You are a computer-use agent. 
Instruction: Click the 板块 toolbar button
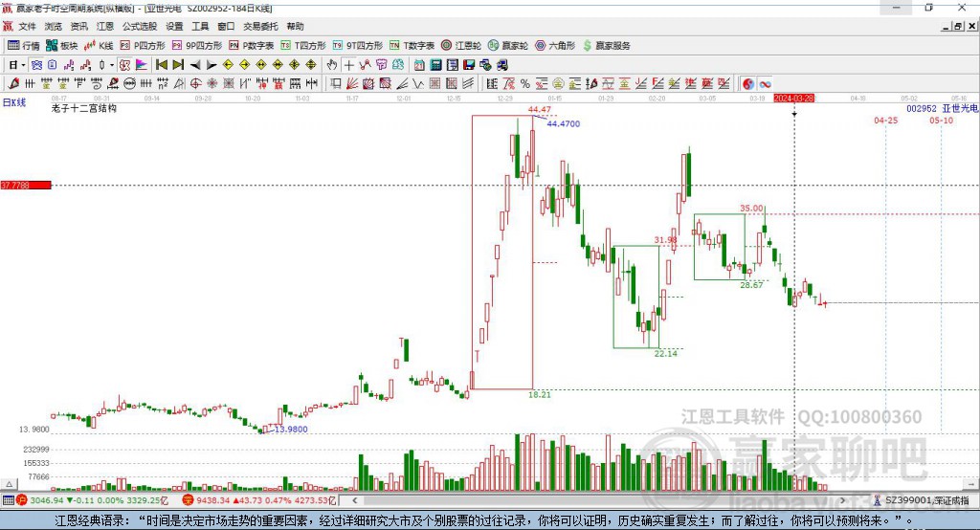click(62, 46)
